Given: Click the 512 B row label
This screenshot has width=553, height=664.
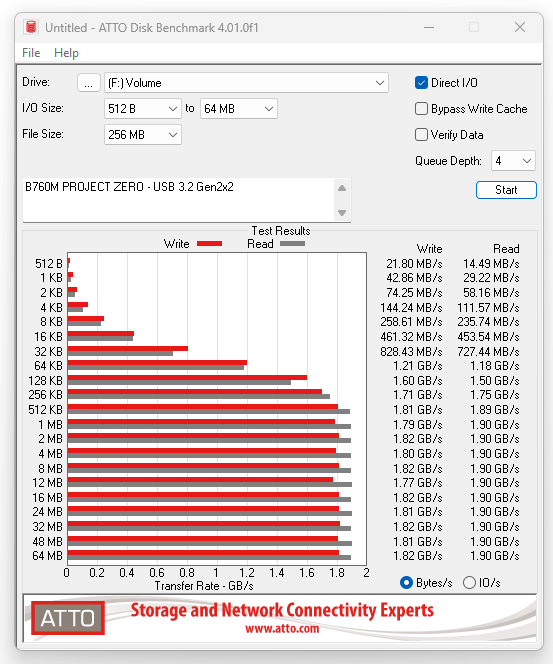Looking at the screenshot, I should 49,263.
